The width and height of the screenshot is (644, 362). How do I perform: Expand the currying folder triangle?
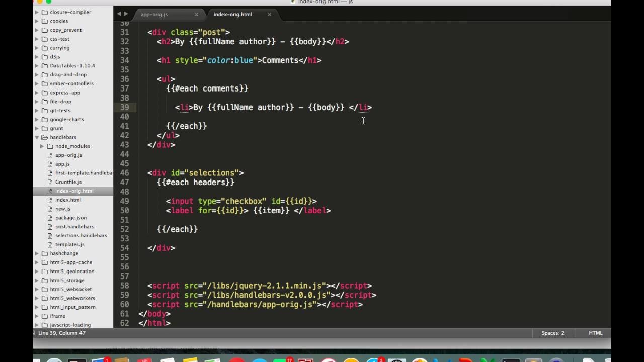[37, 48]
